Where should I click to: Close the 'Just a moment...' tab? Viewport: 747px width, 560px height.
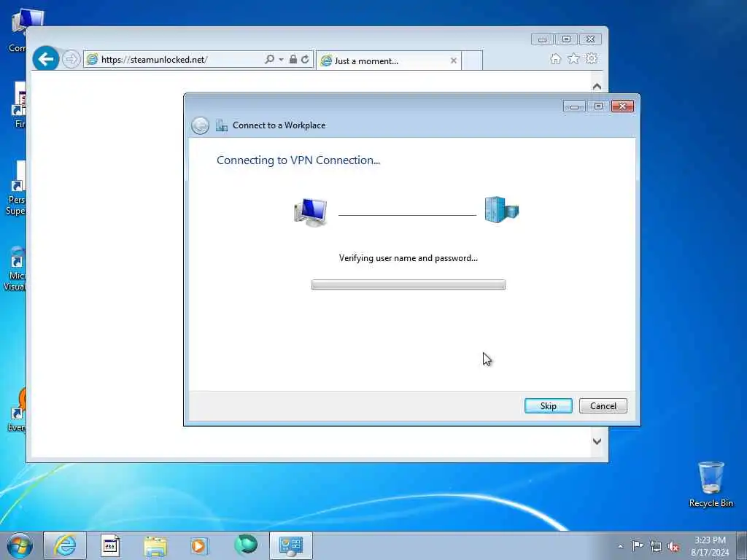tap(454, 61)
